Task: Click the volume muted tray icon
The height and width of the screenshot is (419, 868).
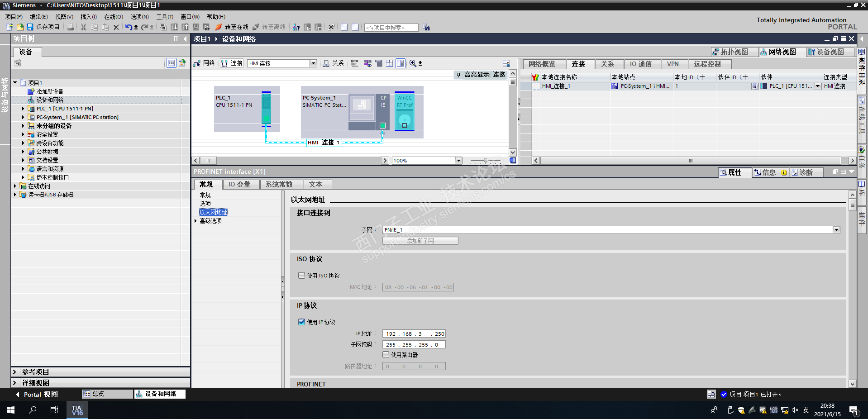Action: point(795,410)
